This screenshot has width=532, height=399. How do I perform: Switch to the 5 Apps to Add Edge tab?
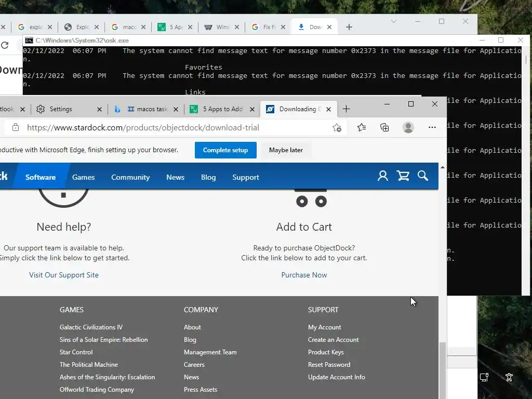tap(222, 109)
